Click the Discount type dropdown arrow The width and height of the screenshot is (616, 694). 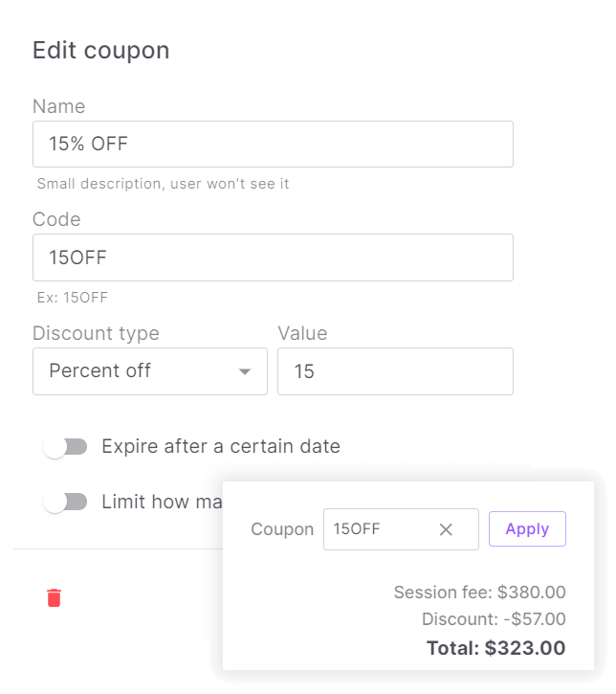pyautogui.click(x=245, y=371)
